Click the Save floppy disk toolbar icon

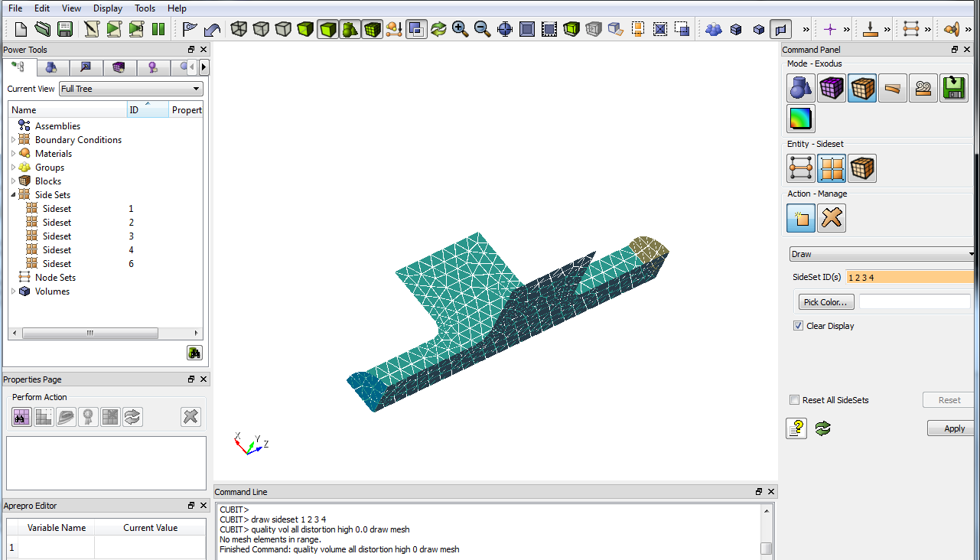(65, 29)
